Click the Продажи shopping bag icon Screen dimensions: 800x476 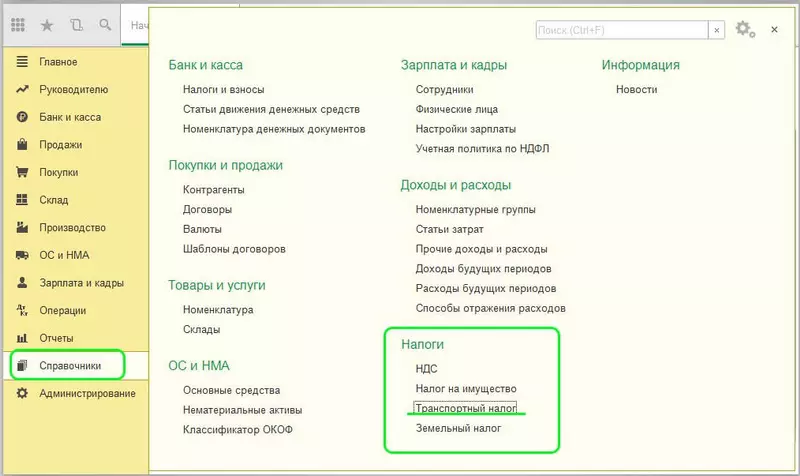(22, 144)
